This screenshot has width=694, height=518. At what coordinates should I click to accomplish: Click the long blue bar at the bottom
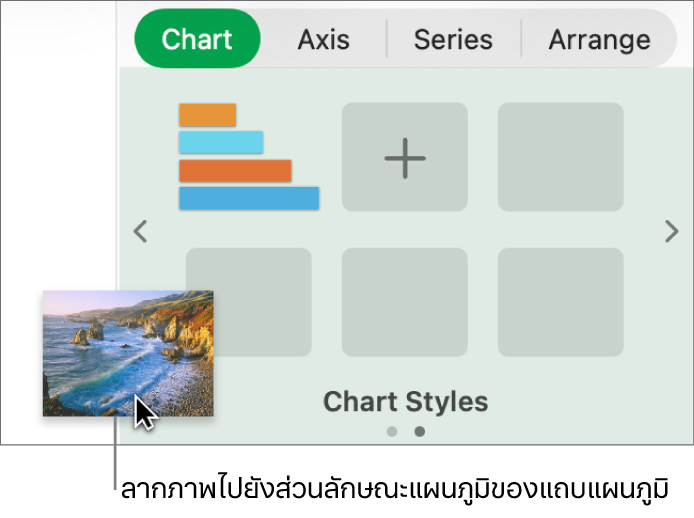[249, 198]
